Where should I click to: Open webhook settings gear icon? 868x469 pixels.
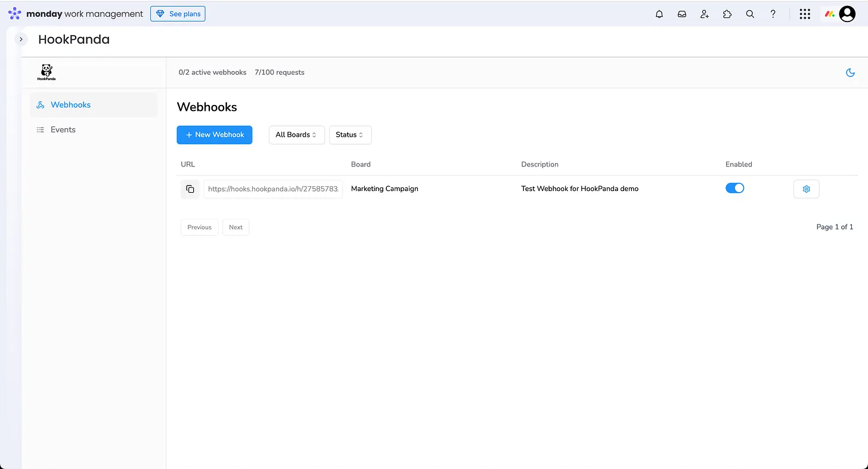pyautogui.click(x=806, y=189)
